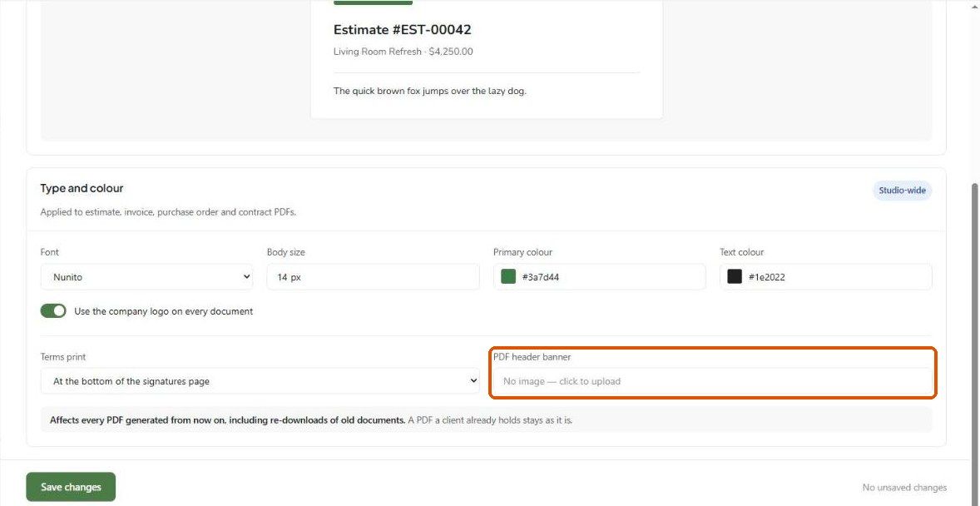
Task: Click the green bar atop the preview card
Action: (x=374, y=2)
